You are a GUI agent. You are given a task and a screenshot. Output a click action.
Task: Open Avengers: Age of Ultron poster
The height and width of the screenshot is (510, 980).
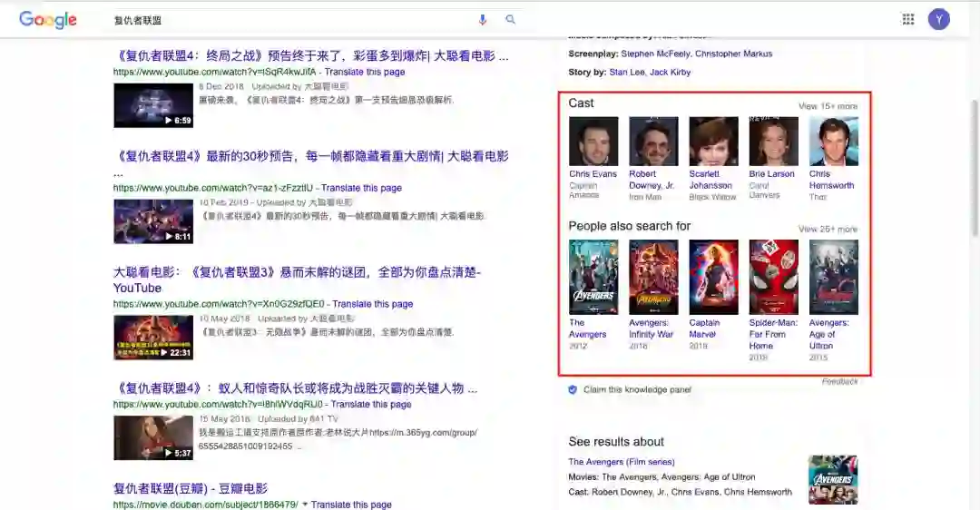click(x=834, y=277)
